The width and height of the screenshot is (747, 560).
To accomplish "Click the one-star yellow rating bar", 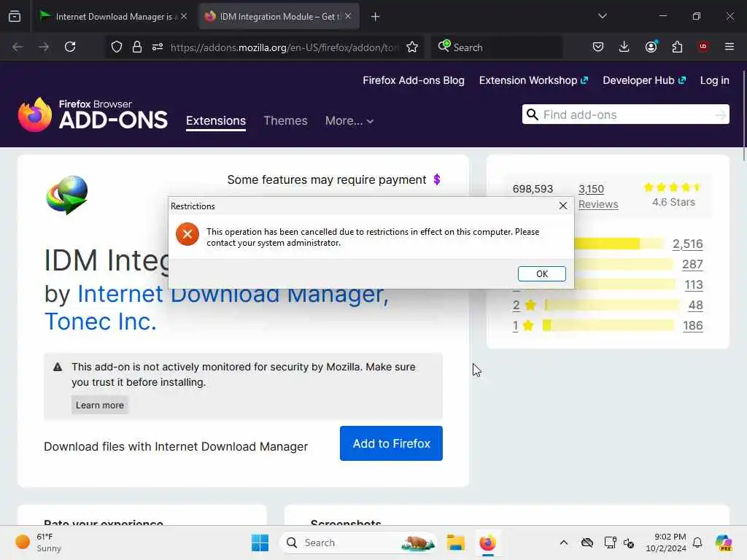I will (608, 326).
